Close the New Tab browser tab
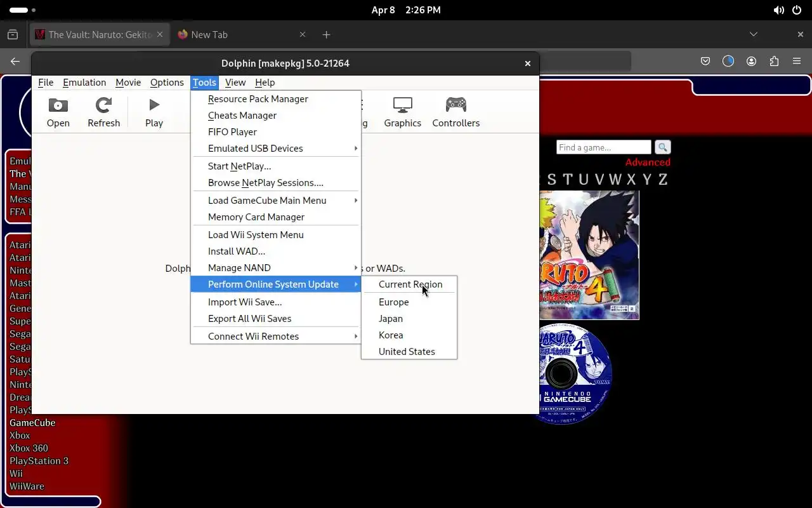 coord(303,34)
